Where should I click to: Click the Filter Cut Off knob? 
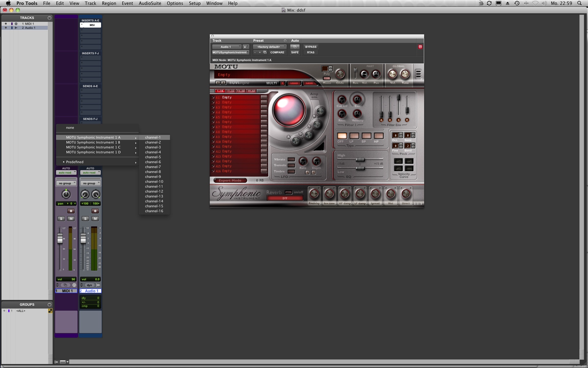[x=342, y=99]
